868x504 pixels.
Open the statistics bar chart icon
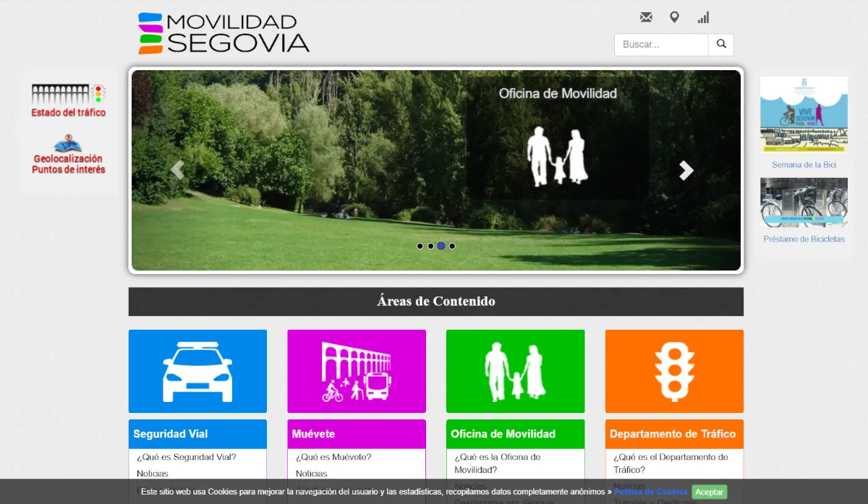coord(702,17)
